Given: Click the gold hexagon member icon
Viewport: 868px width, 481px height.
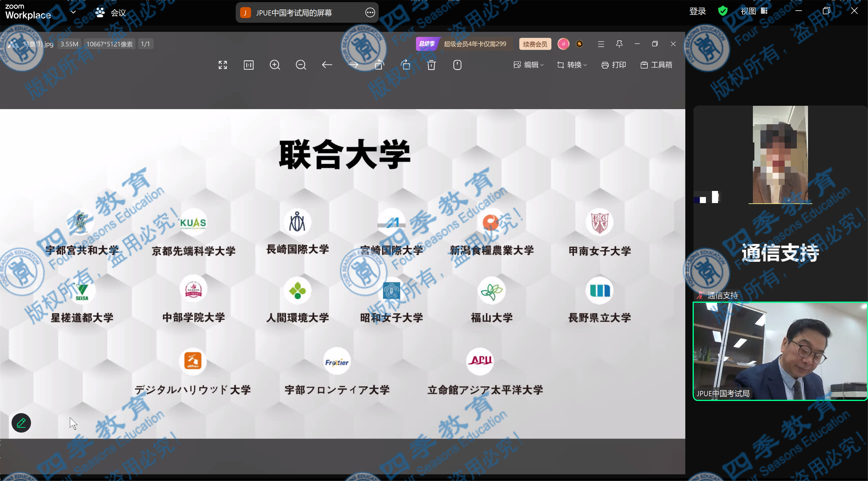Looking at the screenshot, I should click(580, 44).
